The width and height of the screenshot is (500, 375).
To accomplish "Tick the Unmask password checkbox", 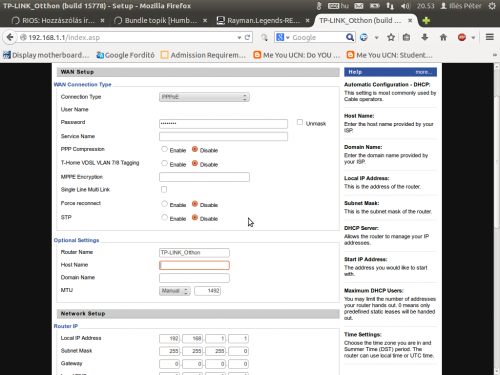I will [x=300, y=122].
